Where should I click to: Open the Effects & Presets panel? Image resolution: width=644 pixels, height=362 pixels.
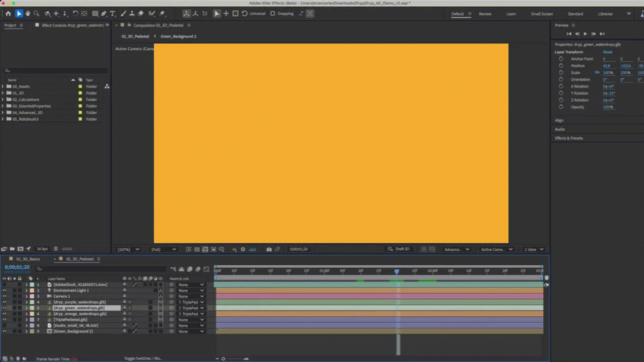click(x=569, y=138)
